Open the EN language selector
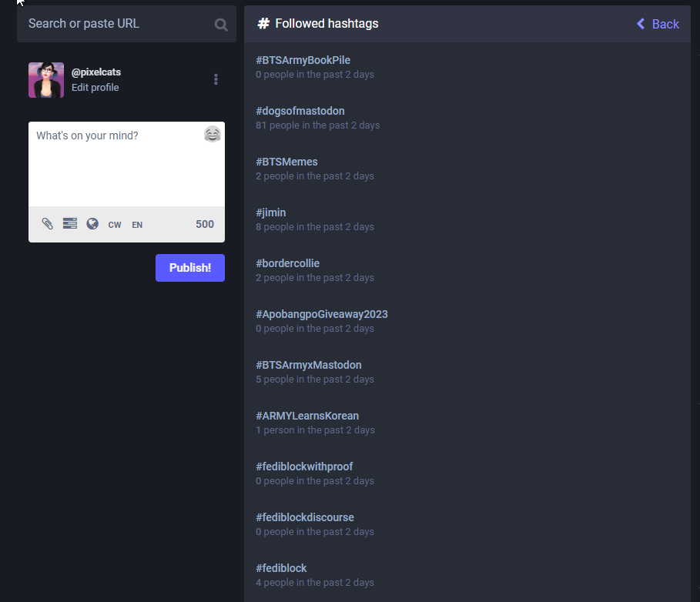700x602 pixels. [137, 225]
